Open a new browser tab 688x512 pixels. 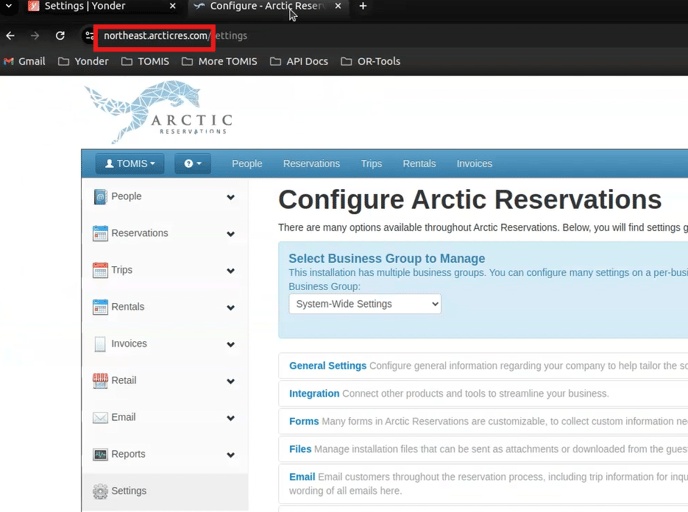pos(363,6)
